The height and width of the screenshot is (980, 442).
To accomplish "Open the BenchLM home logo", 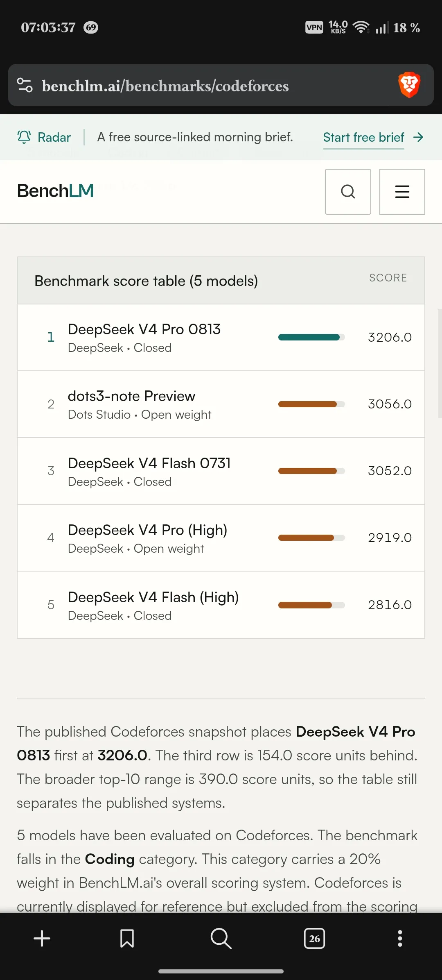I will (x=55, y=191).
